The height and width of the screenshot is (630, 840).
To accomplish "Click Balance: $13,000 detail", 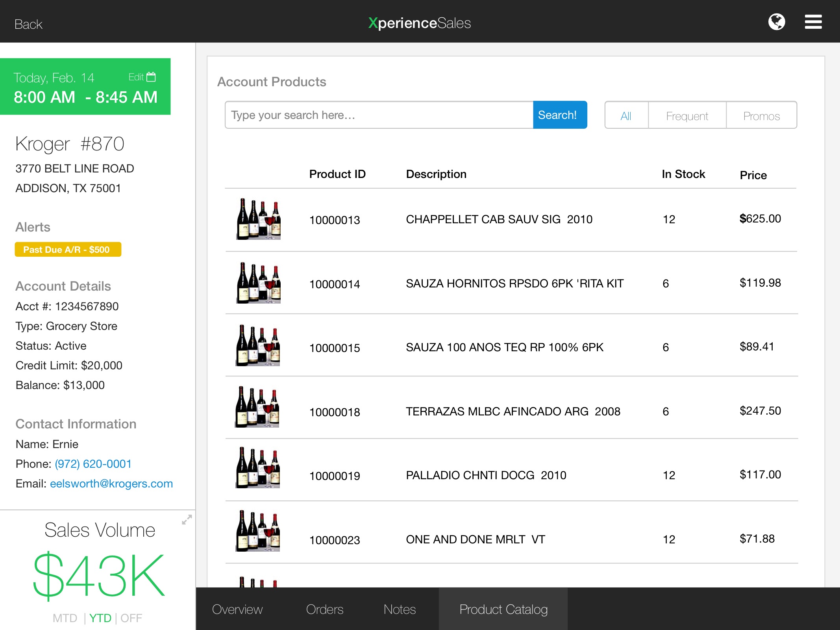I will click(60, 385).
